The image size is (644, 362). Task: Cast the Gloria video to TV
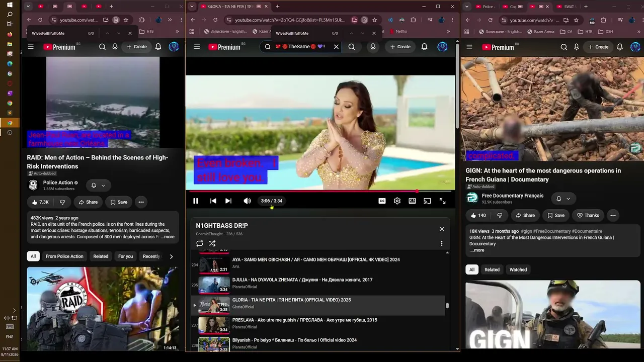(x=427, y=201)
